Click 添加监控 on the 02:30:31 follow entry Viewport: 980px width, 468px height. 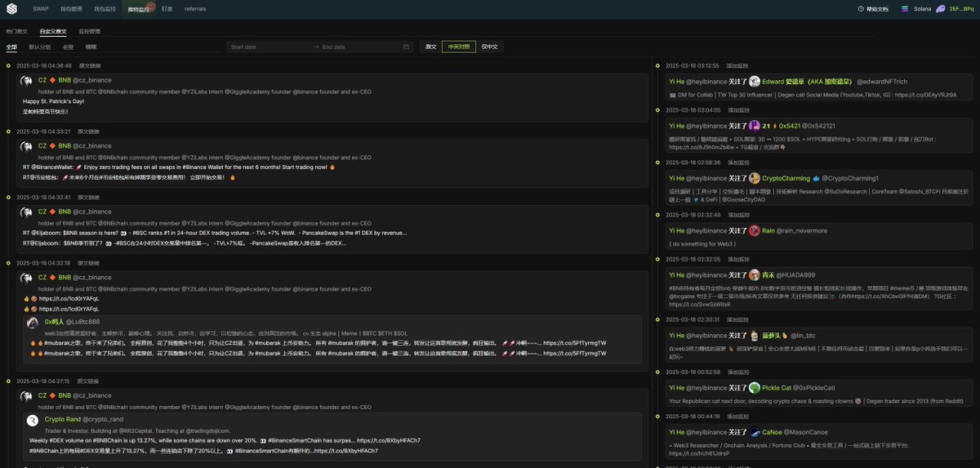click(x=738, y=319)
